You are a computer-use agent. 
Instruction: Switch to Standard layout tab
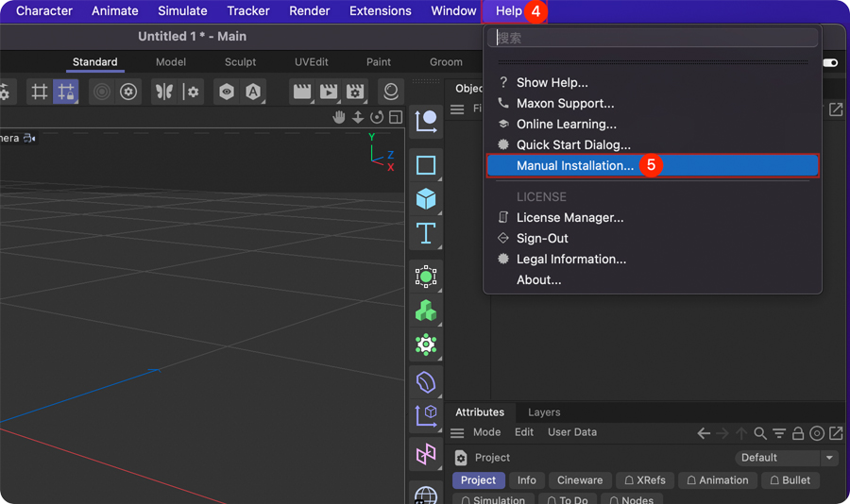click(94, 61)
